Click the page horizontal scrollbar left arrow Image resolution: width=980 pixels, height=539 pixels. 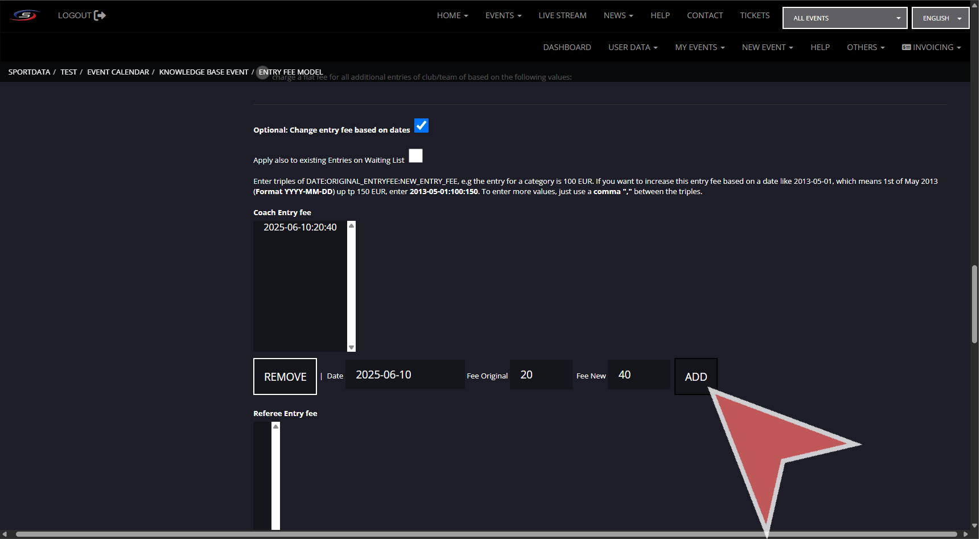5,534
